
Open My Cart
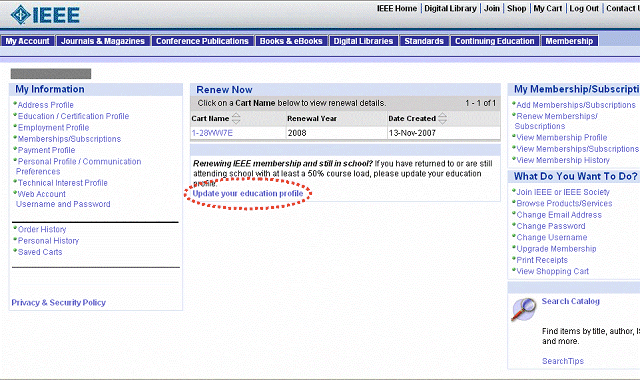548,9
